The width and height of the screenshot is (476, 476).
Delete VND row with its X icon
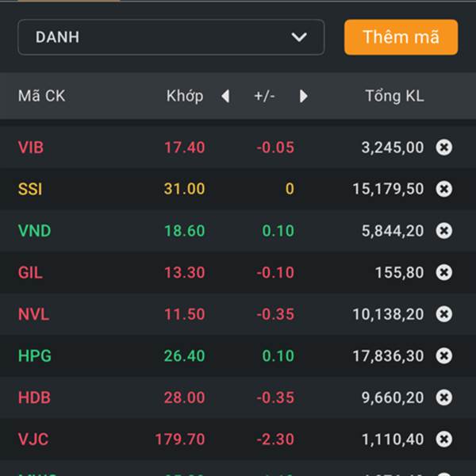(444, 231)
